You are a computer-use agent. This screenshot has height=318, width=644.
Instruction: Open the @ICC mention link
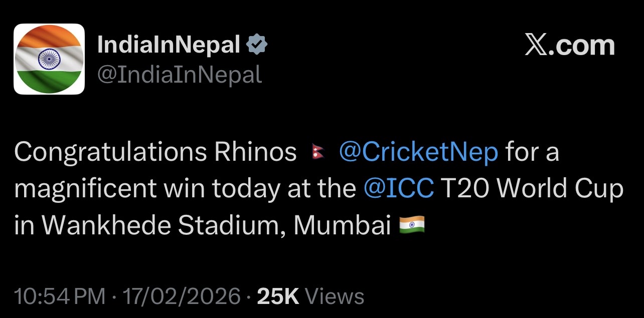point(398,189)
